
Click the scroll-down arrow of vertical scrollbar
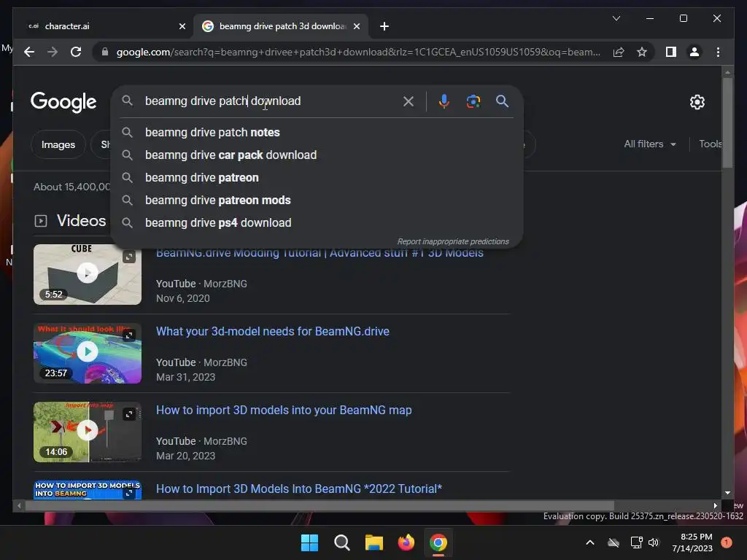(727, 493)
